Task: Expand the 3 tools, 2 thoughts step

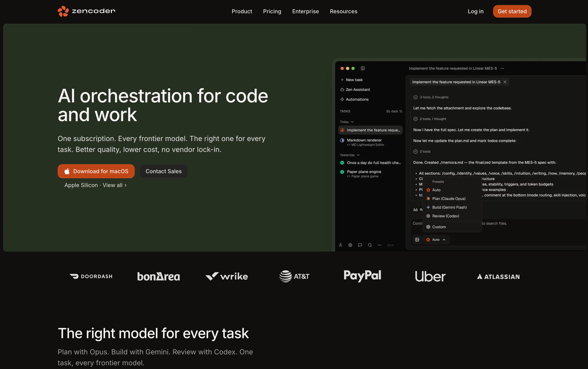Action: [431, 97]
